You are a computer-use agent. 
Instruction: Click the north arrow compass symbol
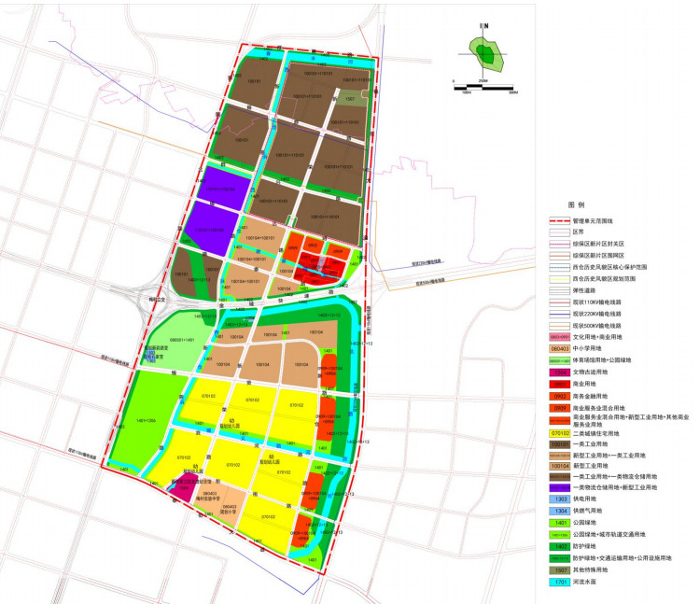pos(483,35)
